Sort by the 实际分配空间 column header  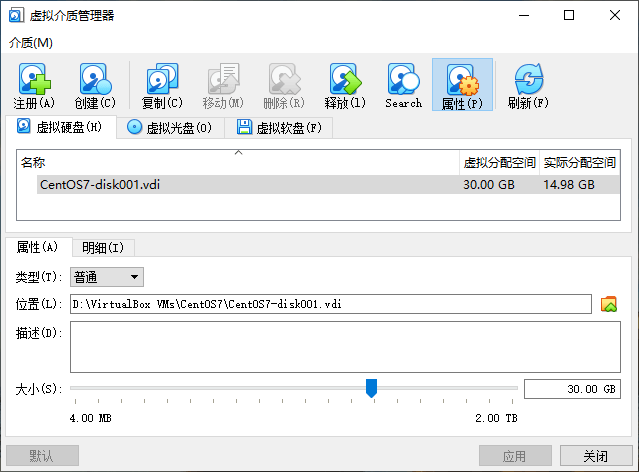[x=580, y=163]
